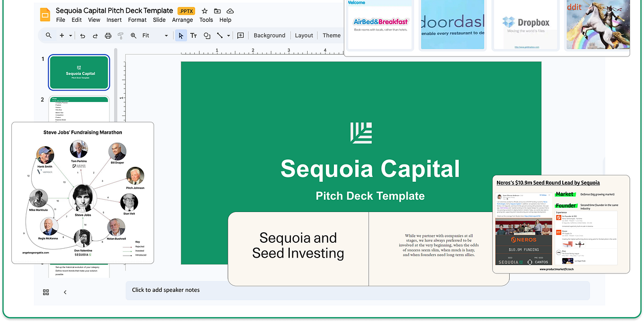Viewport: 644px width, 322px height.
Task: Open the Insert menu
Action: [114, 20]
